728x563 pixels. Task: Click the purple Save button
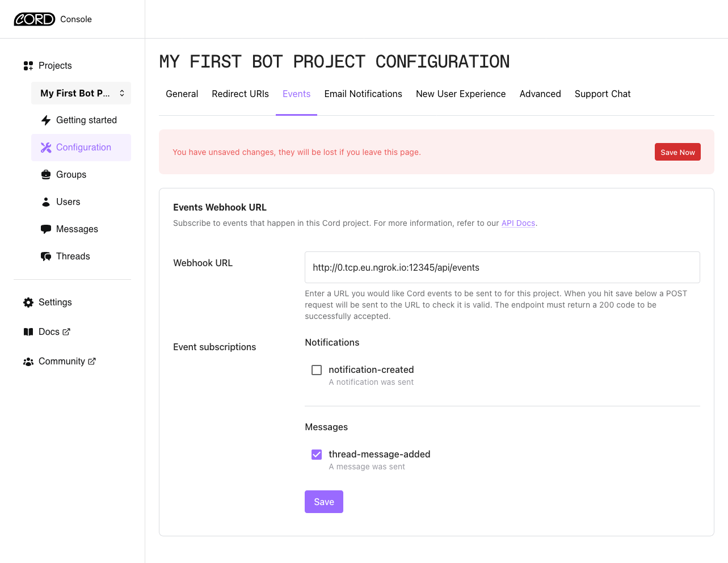click(324, 502)
